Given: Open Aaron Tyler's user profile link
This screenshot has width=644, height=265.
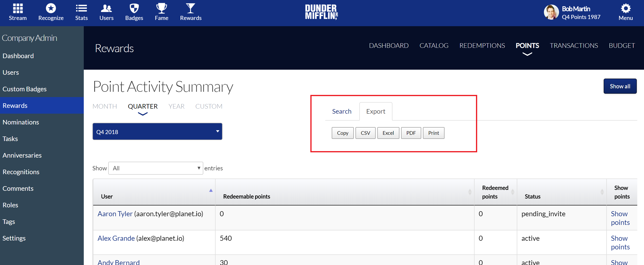Looking at the screenshot, I should (115, 214).
